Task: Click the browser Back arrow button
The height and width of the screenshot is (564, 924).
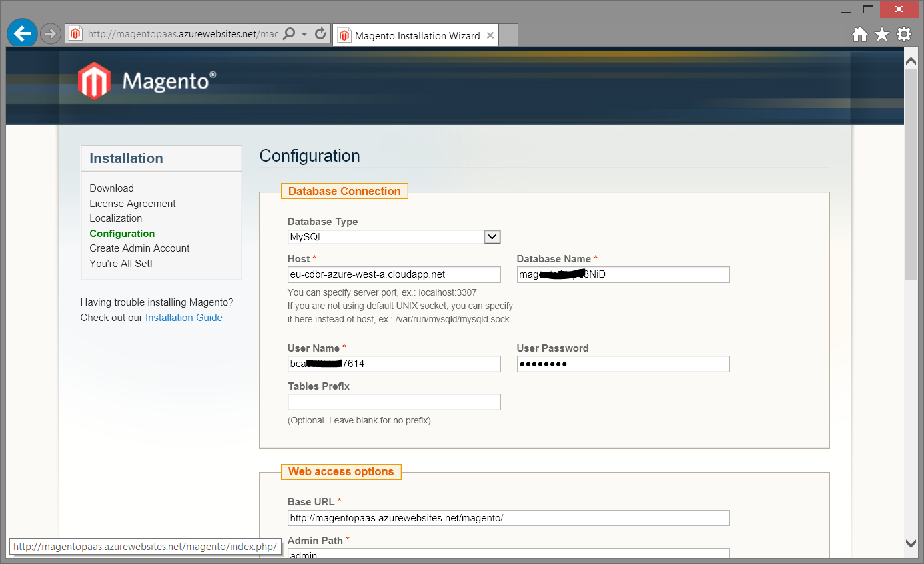Action: [x=22, y=33]
